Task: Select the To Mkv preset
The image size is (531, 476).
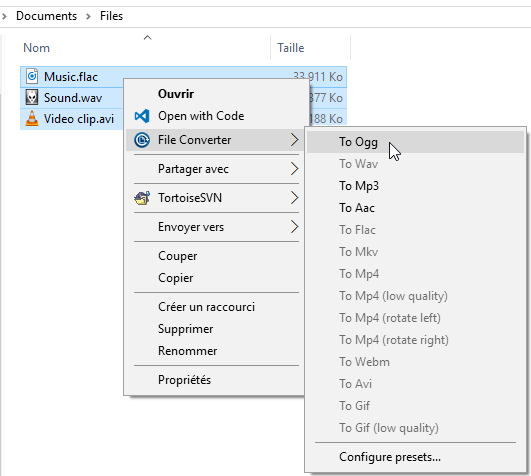Action: [359, 252]
